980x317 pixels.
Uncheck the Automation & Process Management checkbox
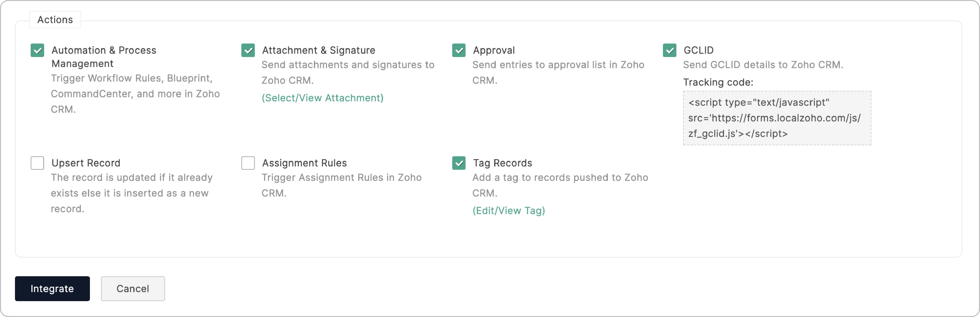pyautogui.click(x=37, y=50)
